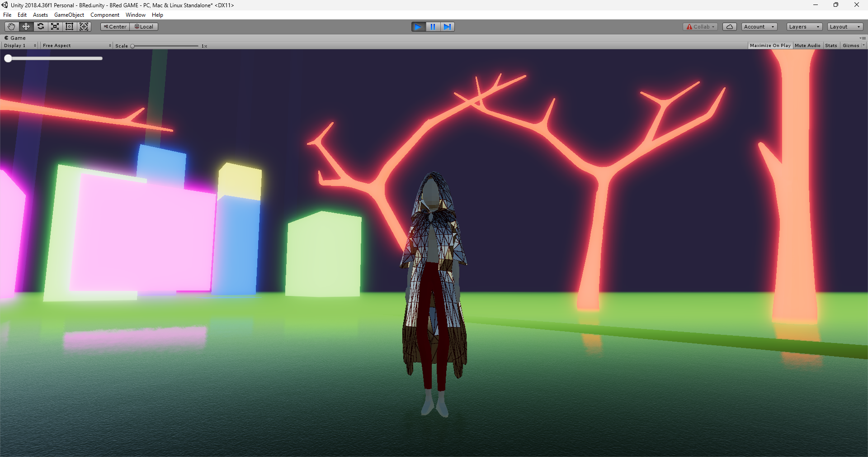Viewport: 868px width, 457px height.
Task: Open the Free Aspect dropdown
Action: (76, 45)
